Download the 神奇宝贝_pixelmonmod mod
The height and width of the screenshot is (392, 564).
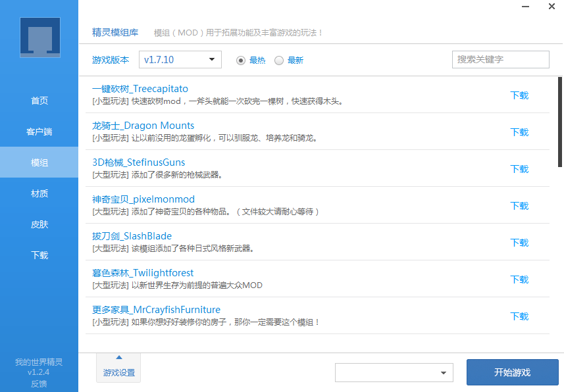click(519, 206)
